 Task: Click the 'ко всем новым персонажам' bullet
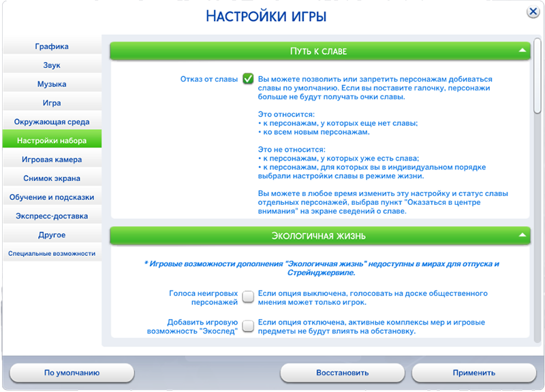pyautogui.click(x=314, y=132)
